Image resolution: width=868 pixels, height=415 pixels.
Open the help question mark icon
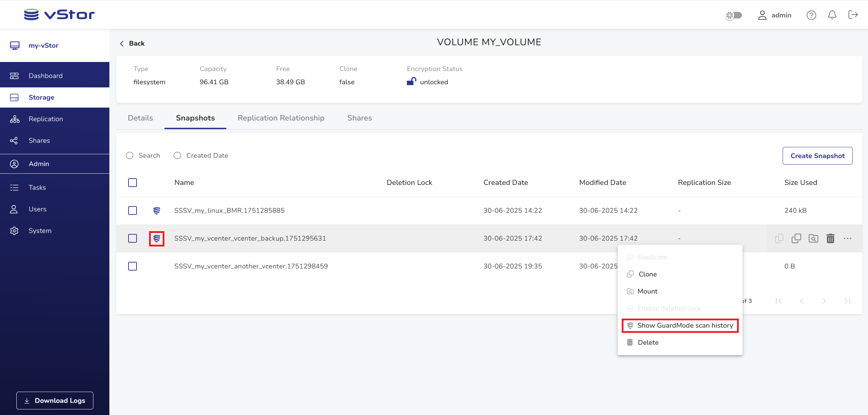811,15
